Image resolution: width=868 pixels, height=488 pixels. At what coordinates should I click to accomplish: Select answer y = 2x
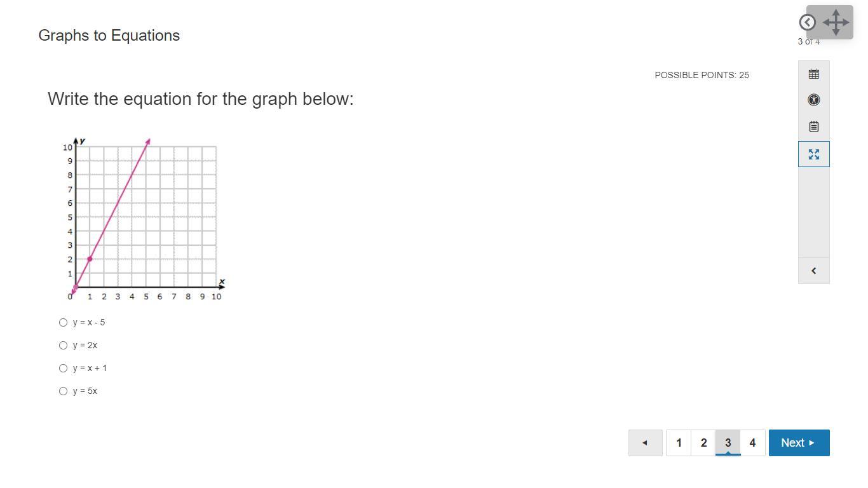click(x=63, y=345)
